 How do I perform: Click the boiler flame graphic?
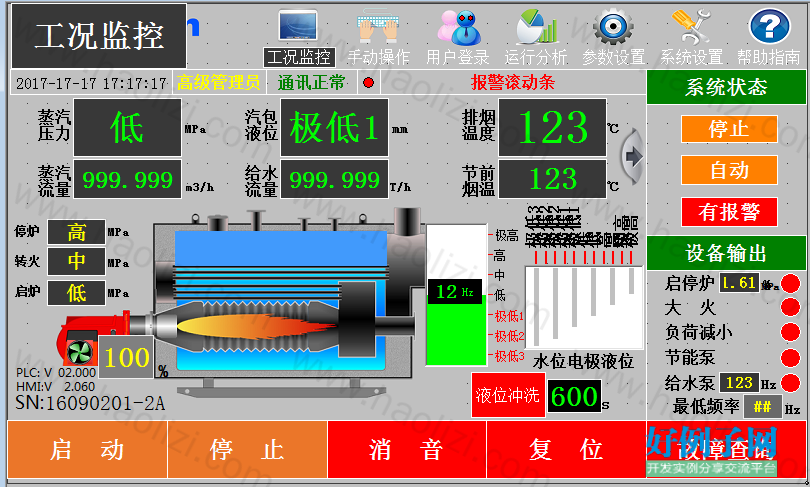point(256,327)
